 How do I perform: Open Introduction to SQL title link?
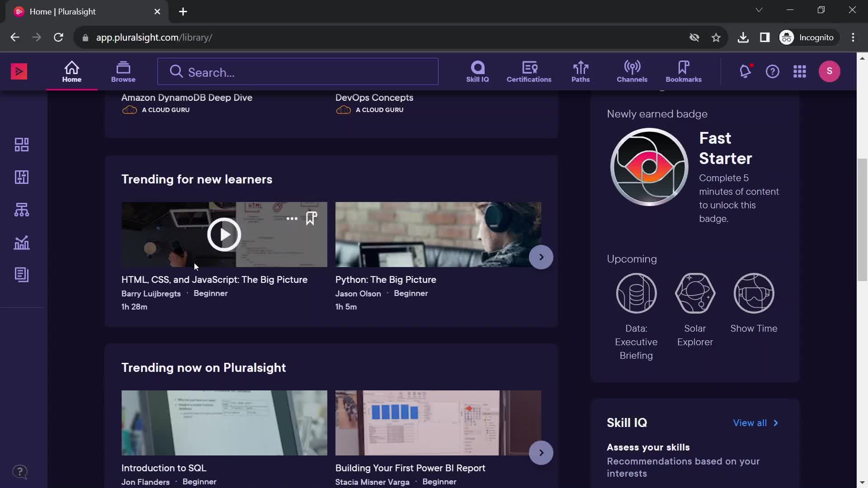[x=164, y=468]
